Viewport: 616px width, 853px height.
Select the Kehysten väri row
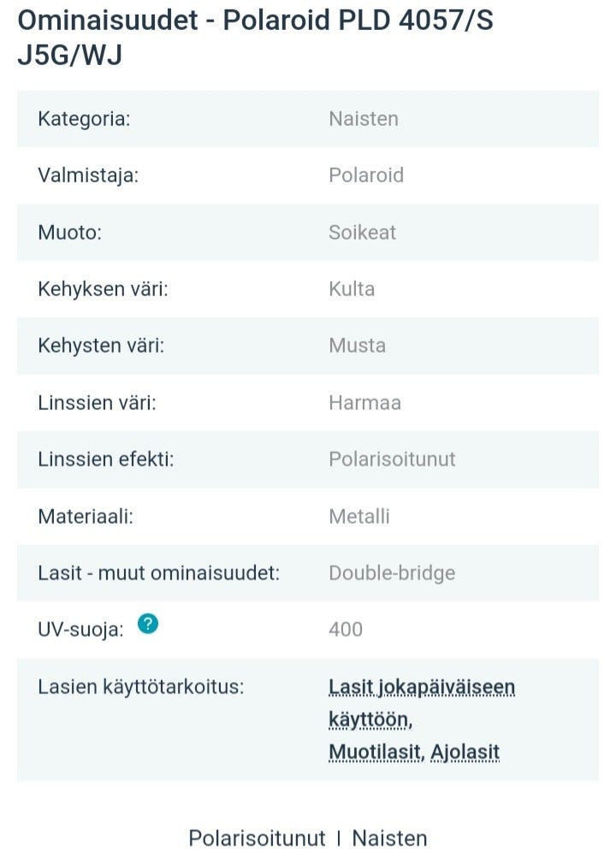click(x=308, y=346)
